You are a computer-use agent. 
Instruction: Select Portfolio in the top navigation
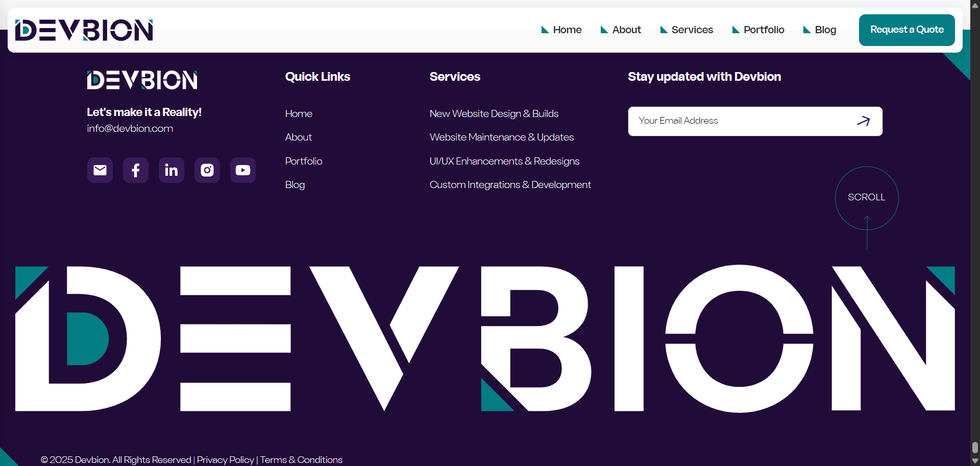(763, 30)
